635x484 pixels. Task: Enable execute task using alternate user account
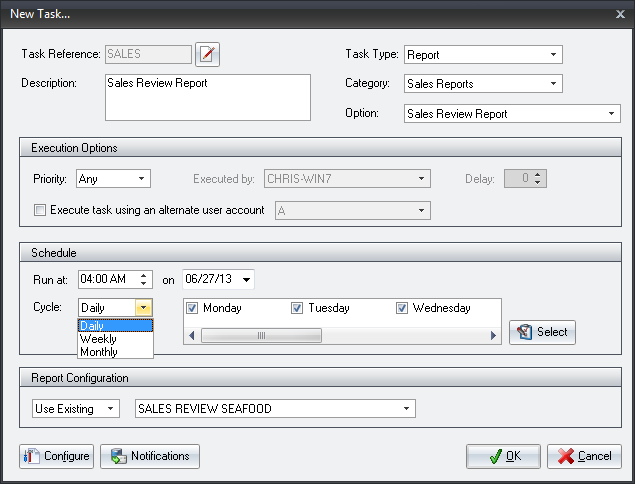point(40,210)
